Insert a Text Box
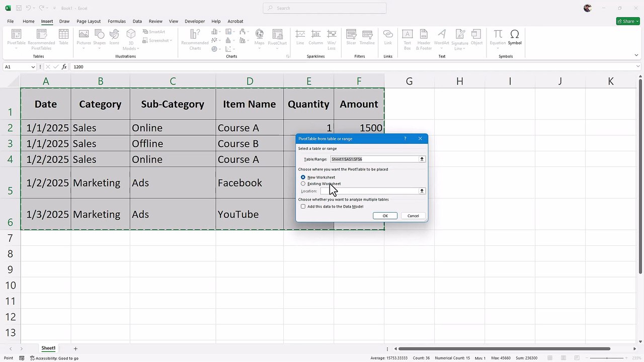 click(x=408, y=39)
